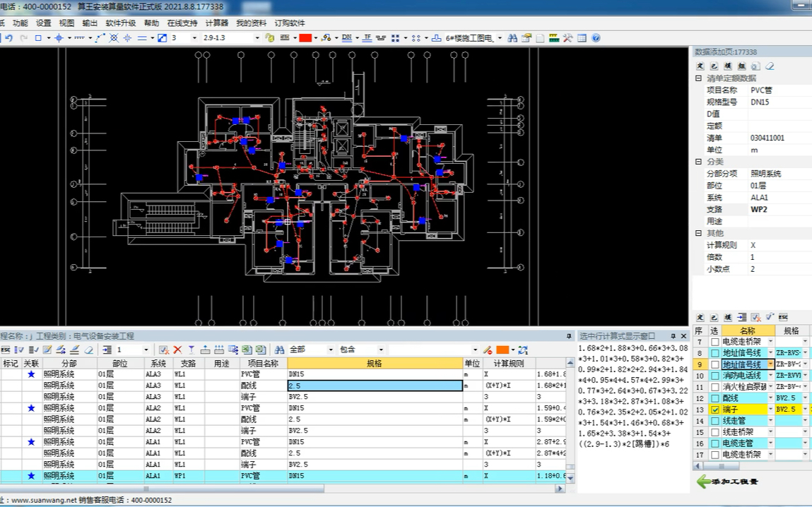The image size is (812, 507).
Task: Open the 计算器 menu
Action: coord(216,23)
